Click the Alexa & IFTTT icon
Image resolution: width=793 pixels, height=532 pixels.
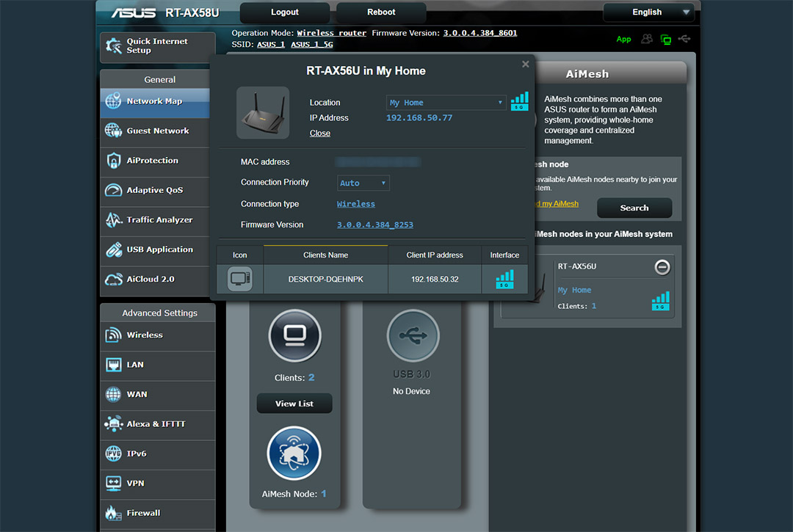pyautogui.click(x=113, y=423)
